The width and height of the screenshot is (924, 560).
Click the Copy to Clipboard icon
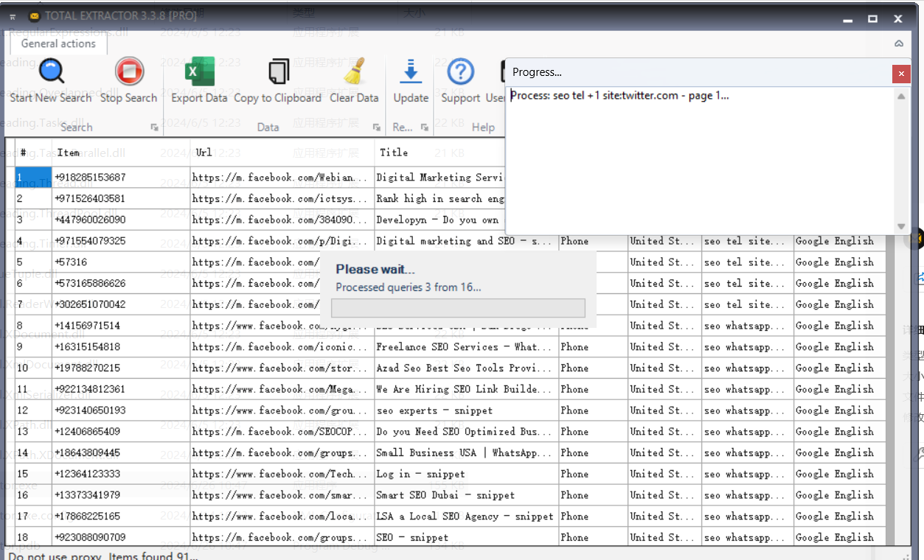pyautogui.click(x=277, y=72)
